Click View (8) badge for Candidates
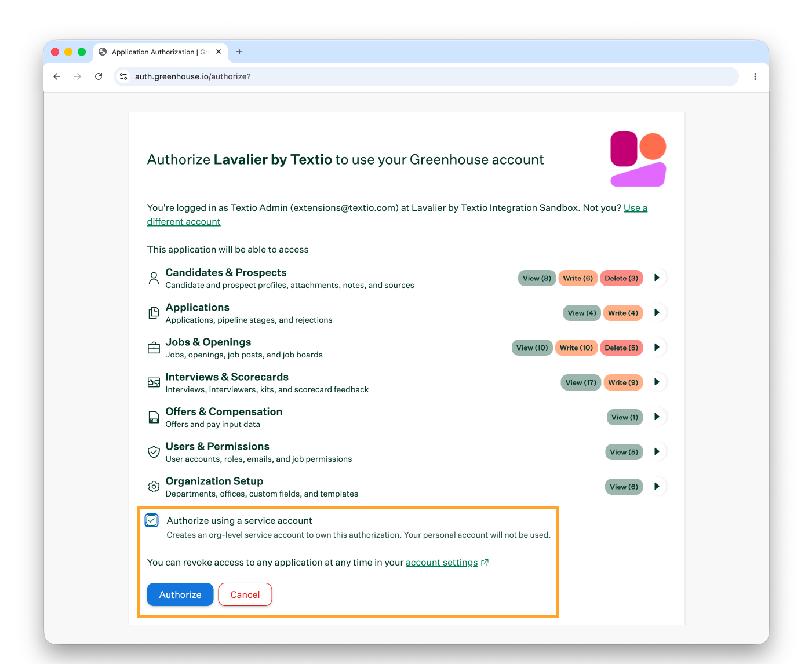Screen dimensions: 812x664 (x=537, y=278)
